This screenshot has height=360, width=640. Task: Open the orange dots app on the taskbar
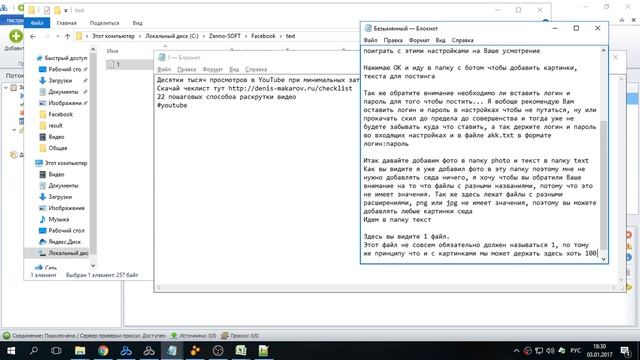tap(195, 351)
